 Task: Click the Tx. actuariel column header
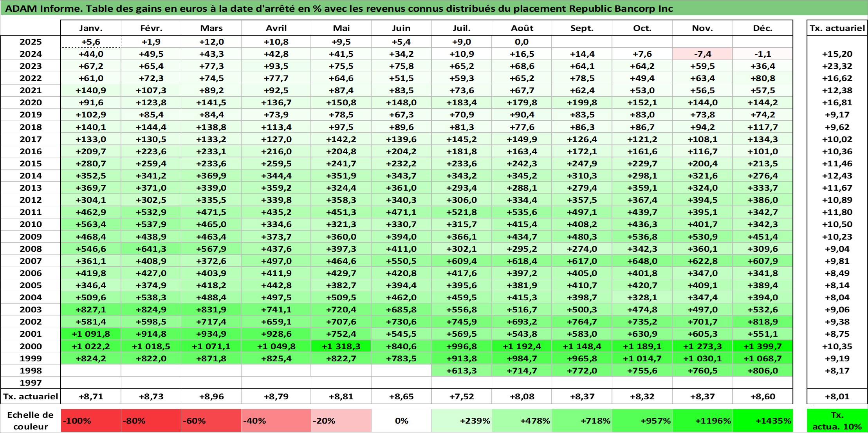[x=837, y=28]
